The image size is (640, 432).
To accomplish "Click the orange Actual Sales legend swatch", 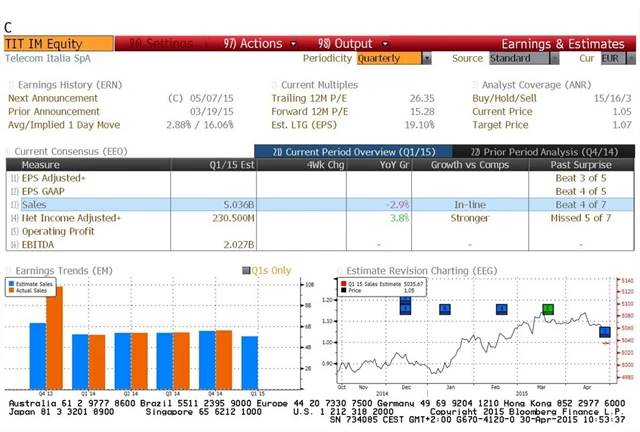I will point(12,291).
